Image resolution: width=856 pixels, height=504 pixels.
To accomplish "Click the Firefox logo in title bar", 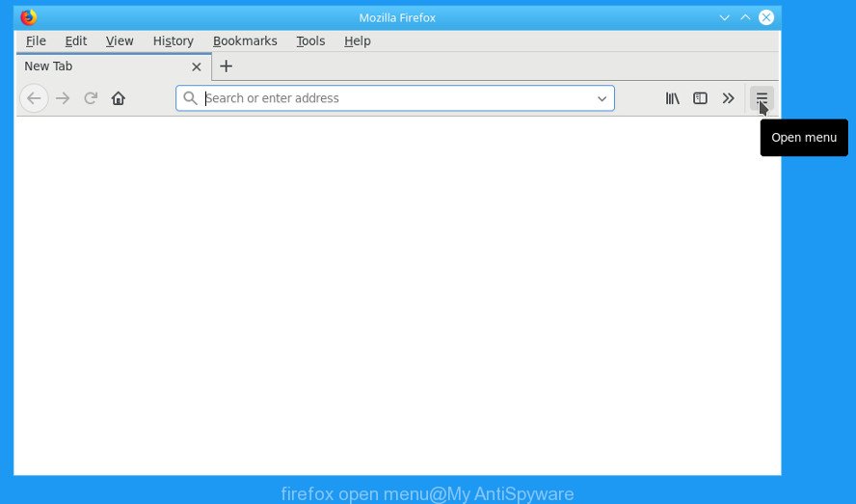I will (29, 17).
